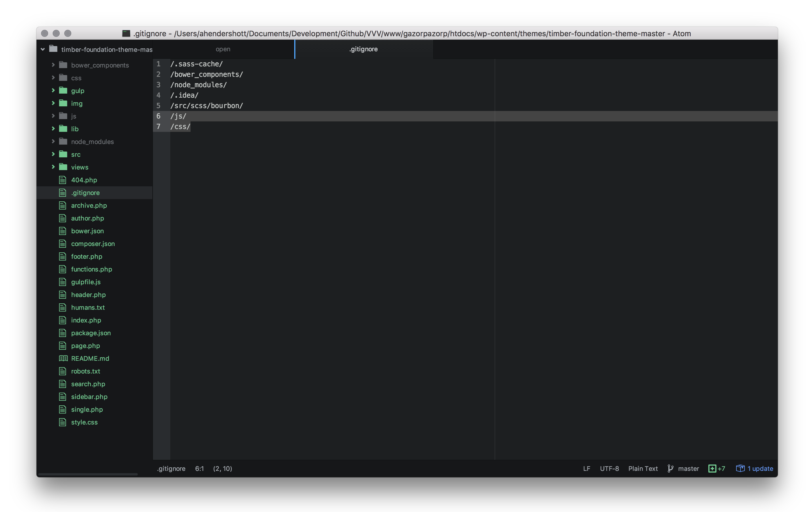812x512 pixels.
Task: Click the views folder icon
Action: (63, 167)
